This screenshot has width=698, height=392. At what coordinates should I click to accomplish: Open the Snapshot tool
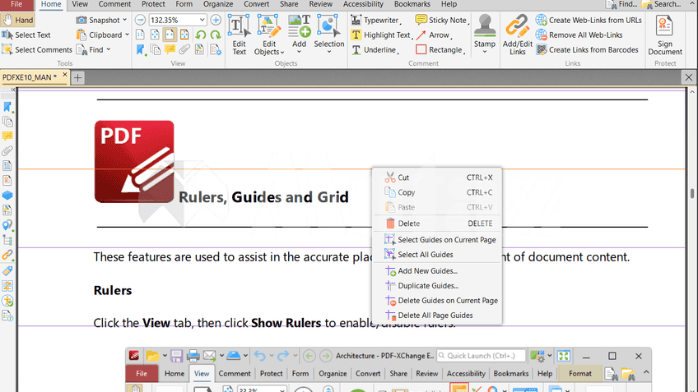(x=98, y=20)
